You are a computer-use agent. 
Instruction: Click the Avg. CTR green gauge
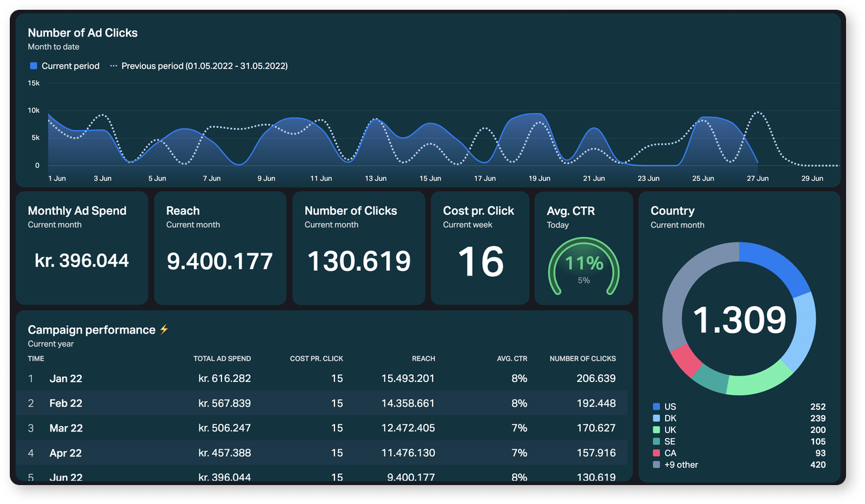tap(583, 266)
